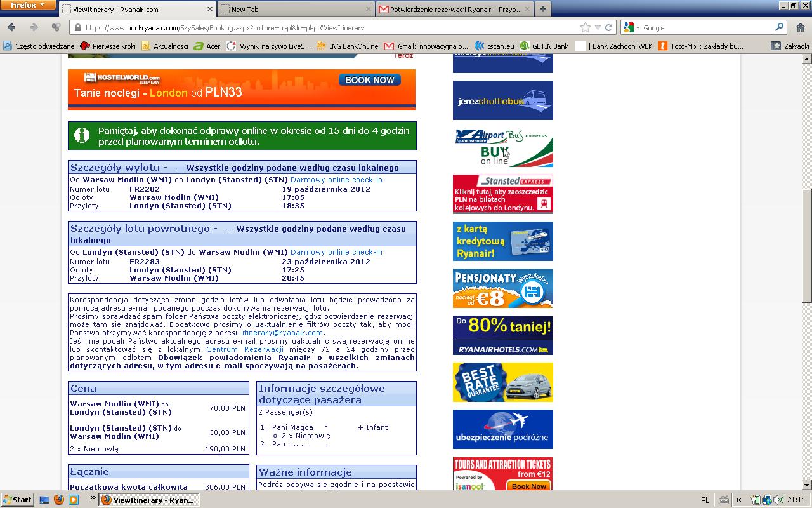Expand the Google search engine dropdown

point(631,27)
